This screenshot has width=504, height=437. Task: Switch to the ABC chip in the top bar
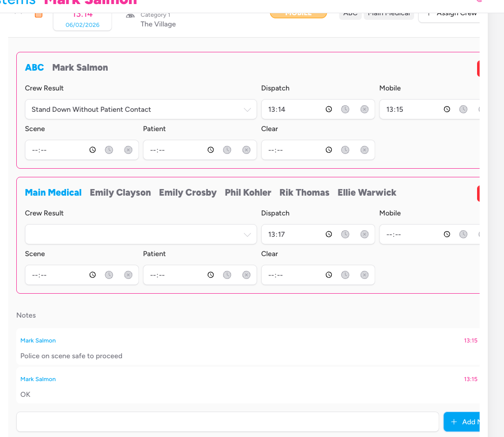coord(350,14)
